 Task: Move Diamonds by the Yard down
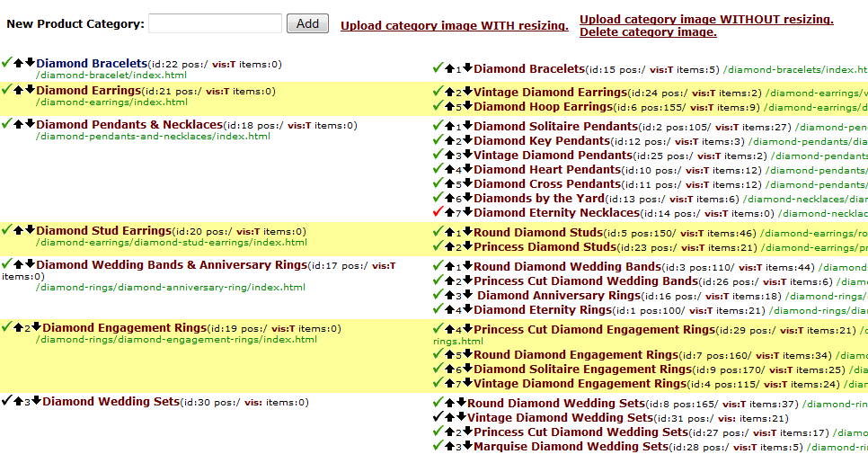[467, 199]
